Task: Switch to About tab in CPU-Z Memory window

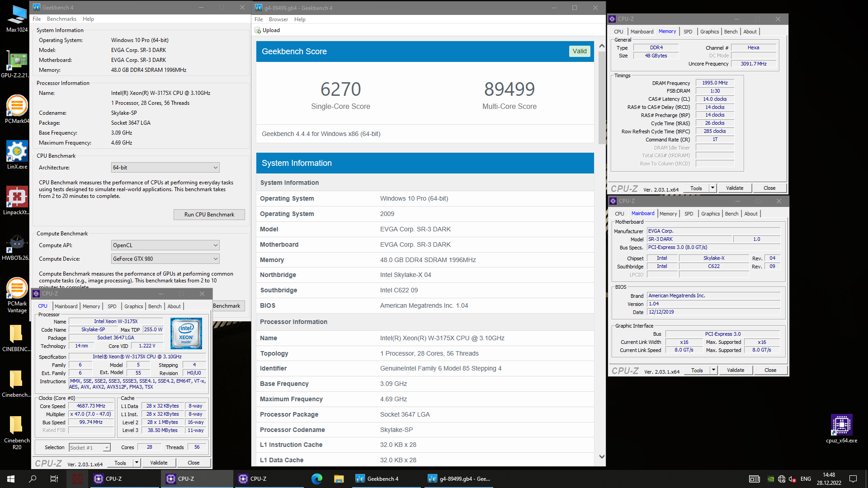Action: pyautogui.click(x=750, y=32)
